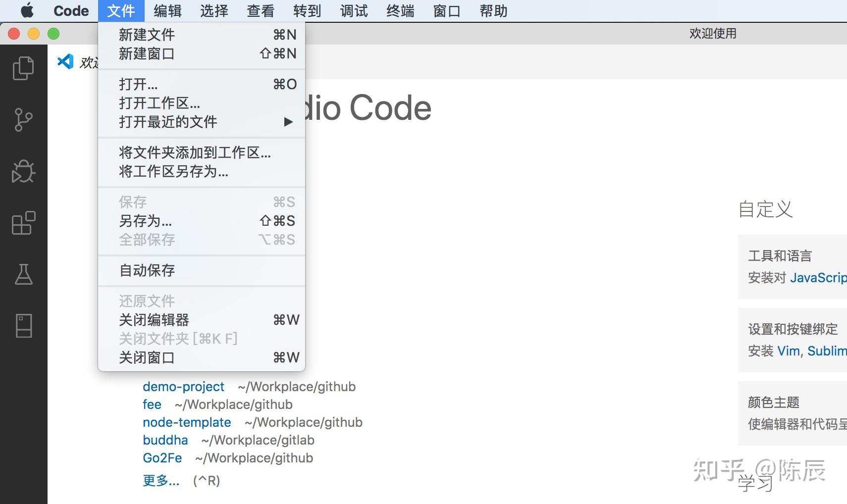Select 另存为… in the file menu
This screenshot has width=847, height=504.
tap(202, 221)
